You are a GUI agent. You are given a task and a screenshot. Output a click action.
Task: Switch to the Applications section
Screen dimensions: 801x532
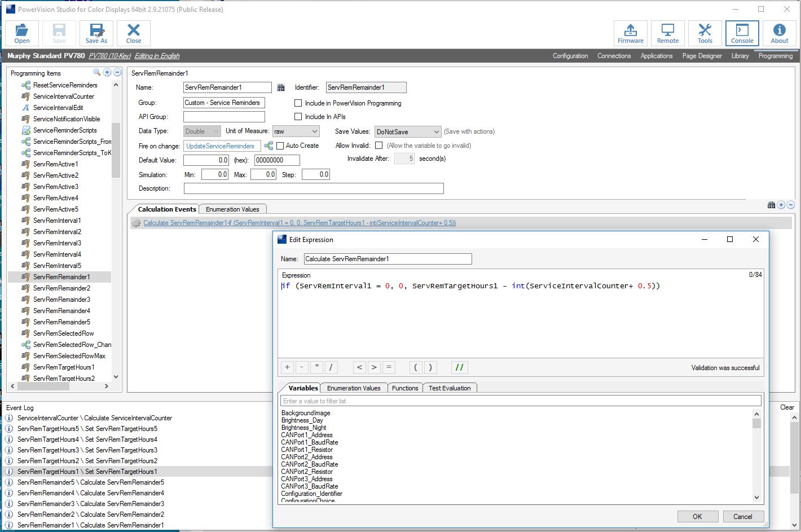(657, 56)
